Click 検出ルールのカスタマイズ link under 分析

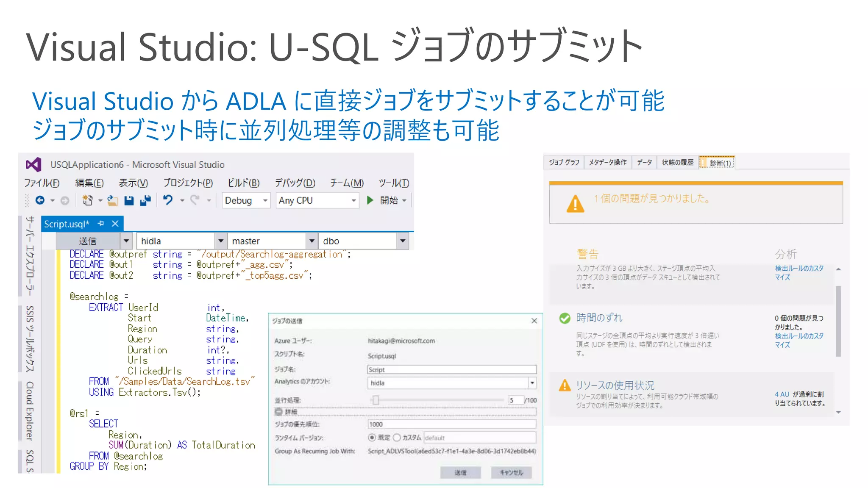[x=799, y=272]
